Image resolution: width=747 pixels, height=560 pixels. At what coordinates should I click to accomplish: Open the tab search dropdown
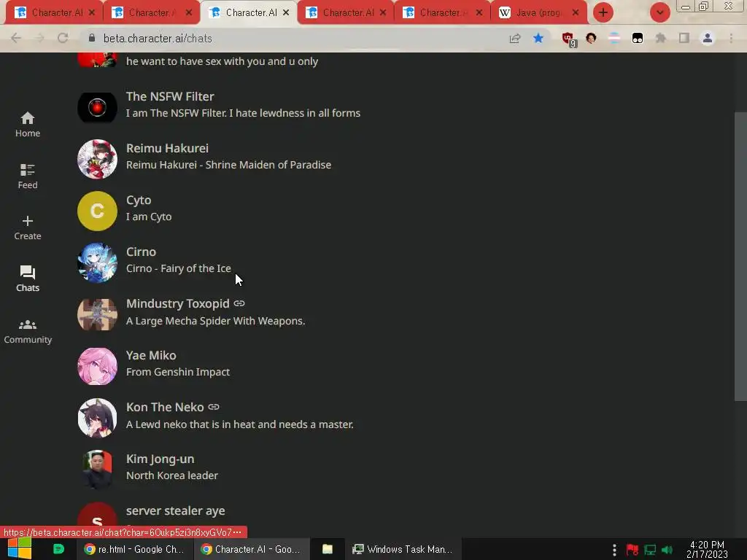(659, 13)
